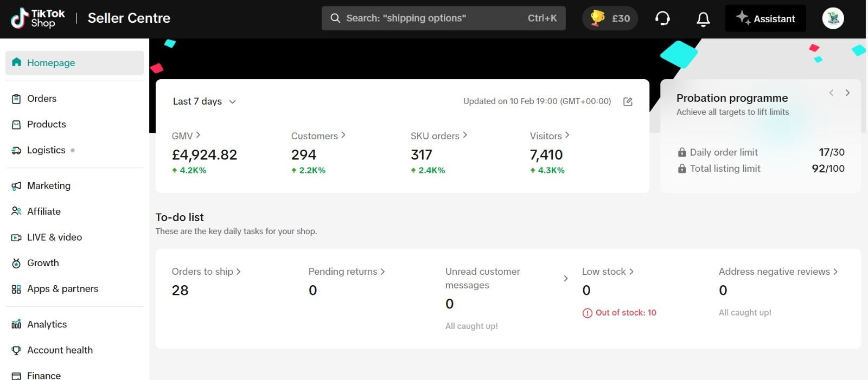
Task: Click the Daily order limit lock icon
Action: click(682, 152)
